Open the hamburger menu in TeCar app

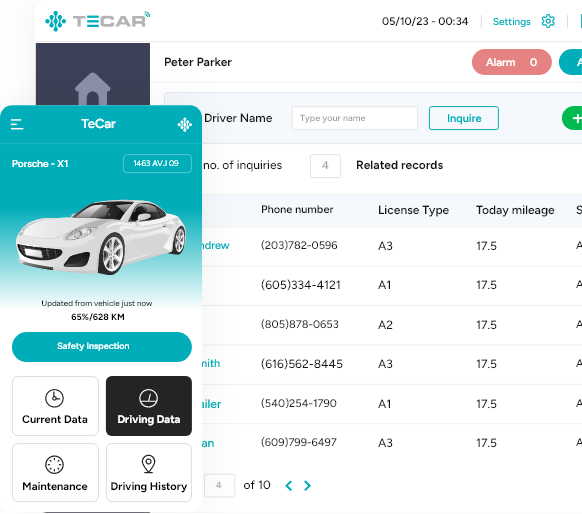tap(17, 124)
